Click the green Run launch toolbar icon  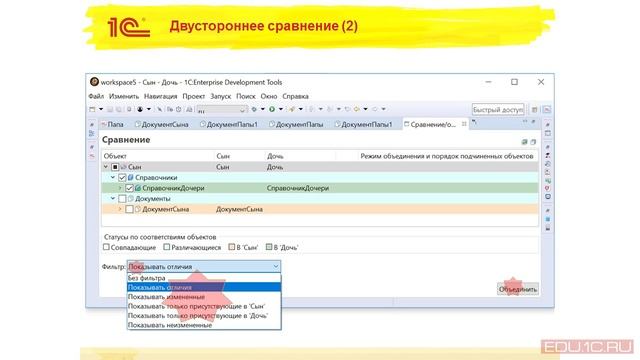tap(272, 109)
